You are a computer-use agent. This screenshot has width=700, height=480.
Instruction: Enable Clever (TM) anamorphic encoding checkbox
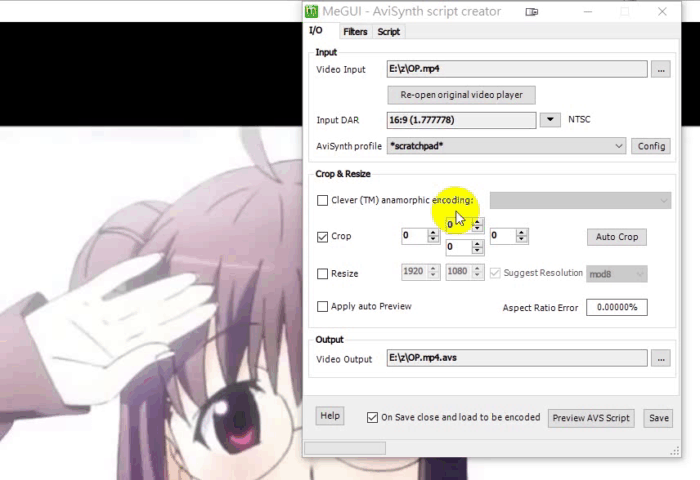click(322, 200)
